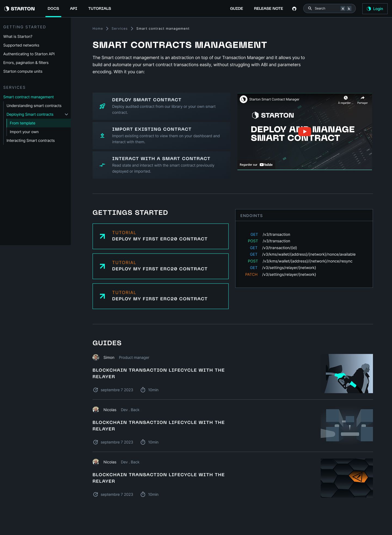Open the second guide's machine thumbnail

point(347,426)
